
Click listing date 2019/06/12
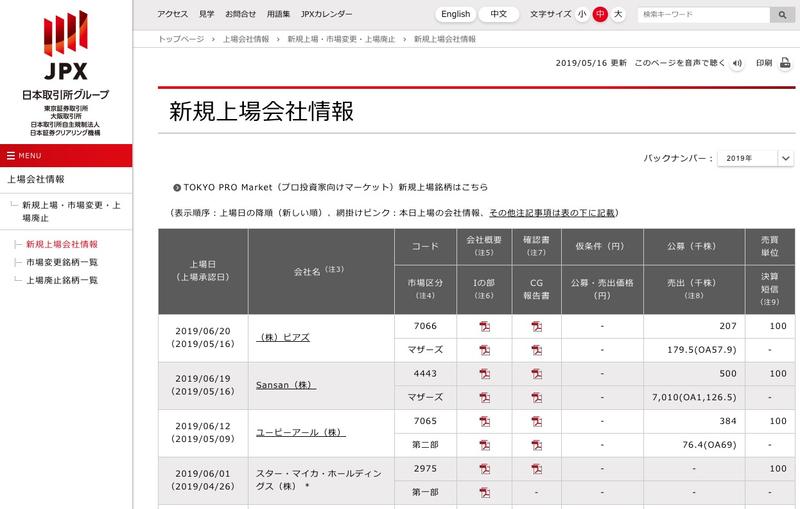[x=203, y=426]
